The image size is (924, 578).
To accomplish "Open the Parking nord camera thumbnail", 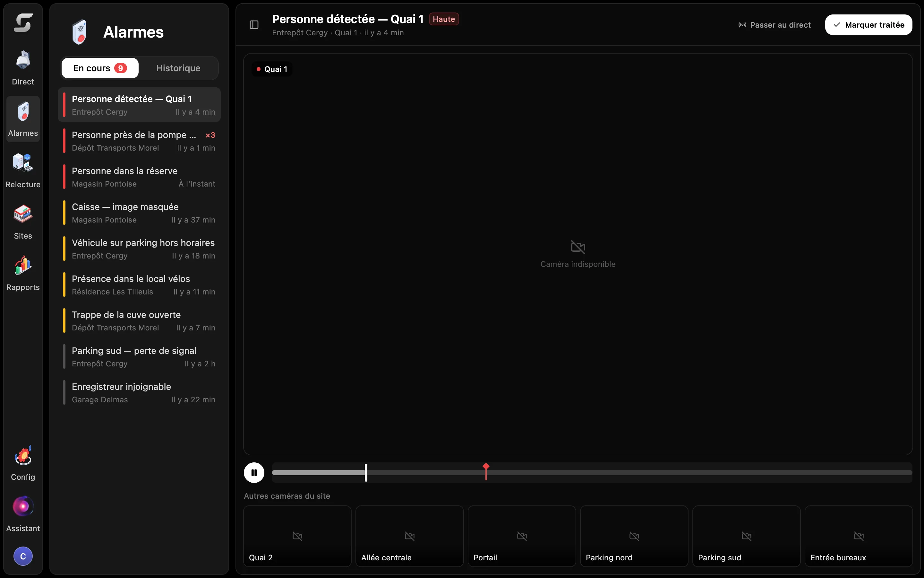I will point(634,536).
